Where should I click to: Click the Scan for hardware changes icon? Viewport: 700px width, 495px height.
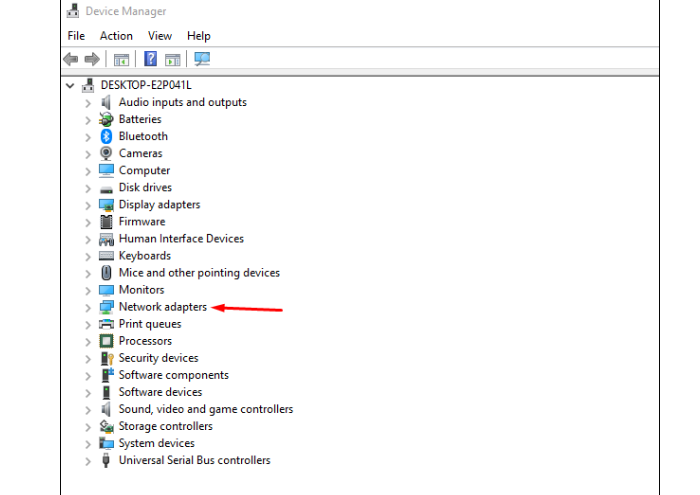click(202, 59)
